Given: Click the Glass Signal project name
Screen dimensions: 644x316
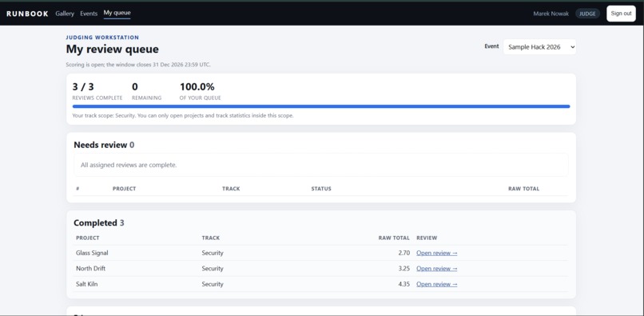Looking at the screenshot, I should pos(92,253).
